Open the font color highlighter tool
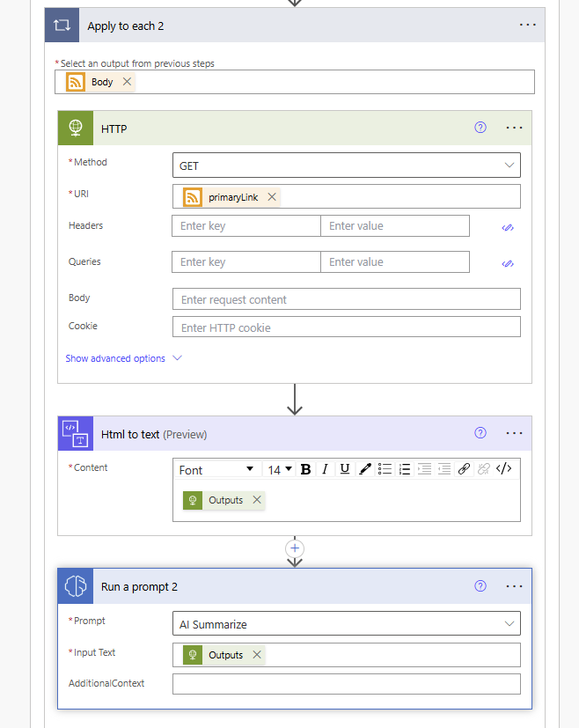Image resolution: width=579 pixels, height=728 pixels. pos(365,469)
